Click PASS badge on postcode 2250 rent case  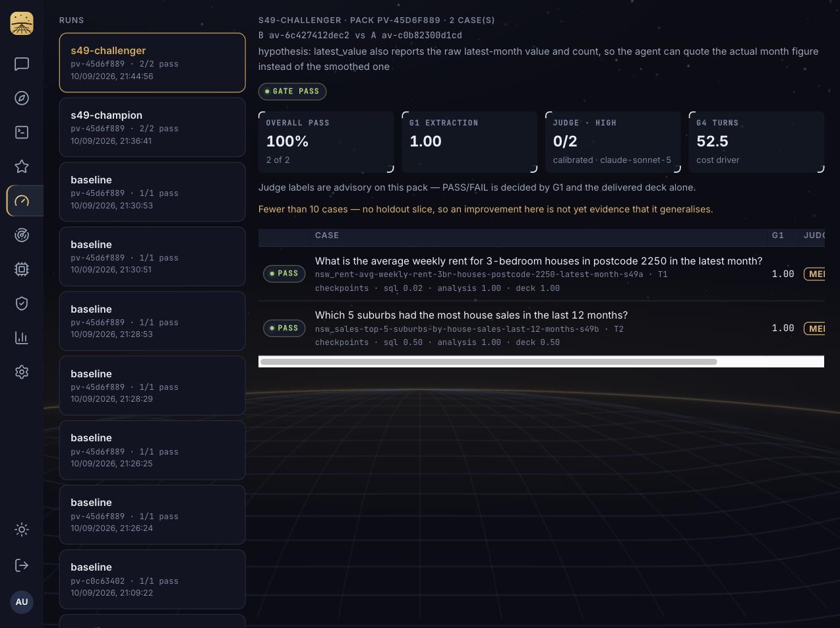(284, 273)
